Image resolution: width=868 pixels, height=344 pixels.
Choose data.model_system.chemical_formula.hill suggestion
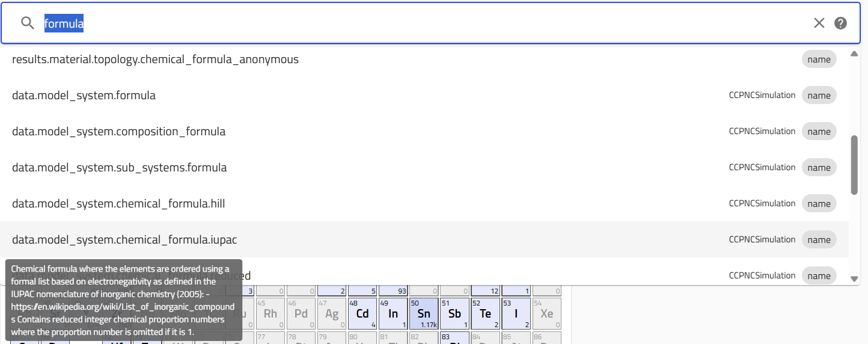pyautogui.click(x=424, y=204)
